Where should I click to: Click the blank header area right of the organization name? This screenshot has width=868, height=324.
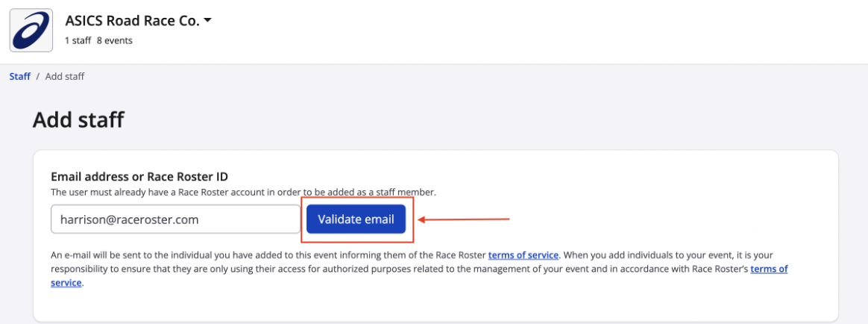(x=522, y=30)
